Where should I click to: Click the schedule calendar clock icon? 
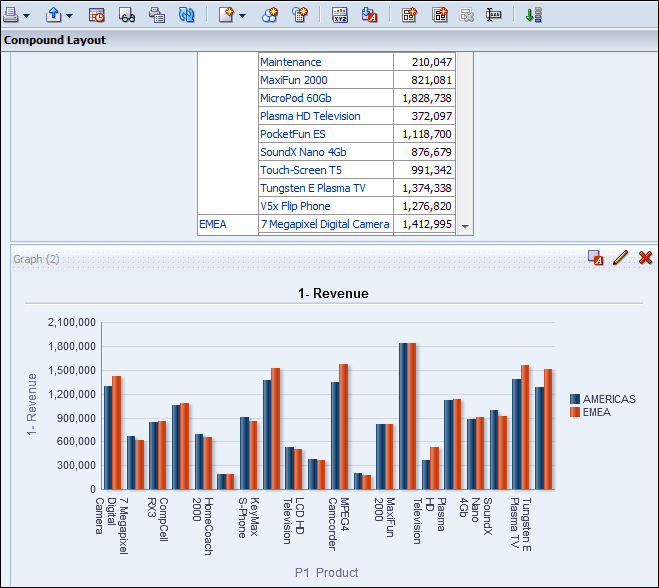click(x=97, y=15)
